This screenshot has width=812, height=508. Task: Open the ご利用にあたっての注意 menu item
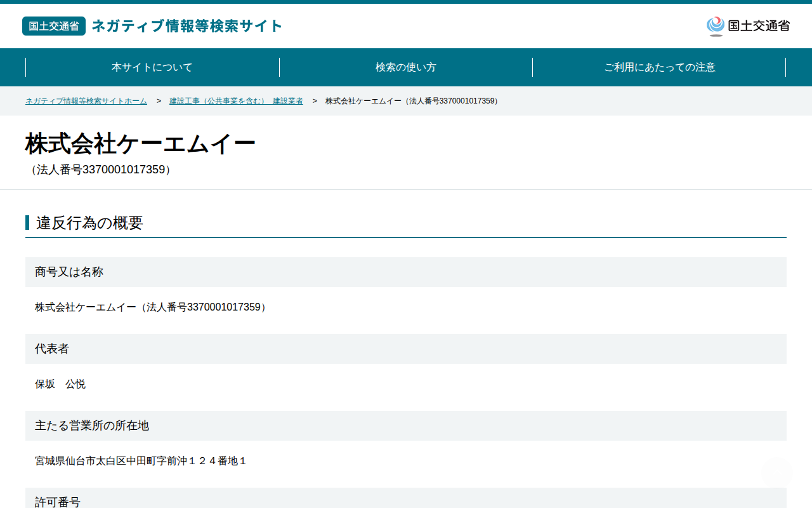[x=660, y=67]
